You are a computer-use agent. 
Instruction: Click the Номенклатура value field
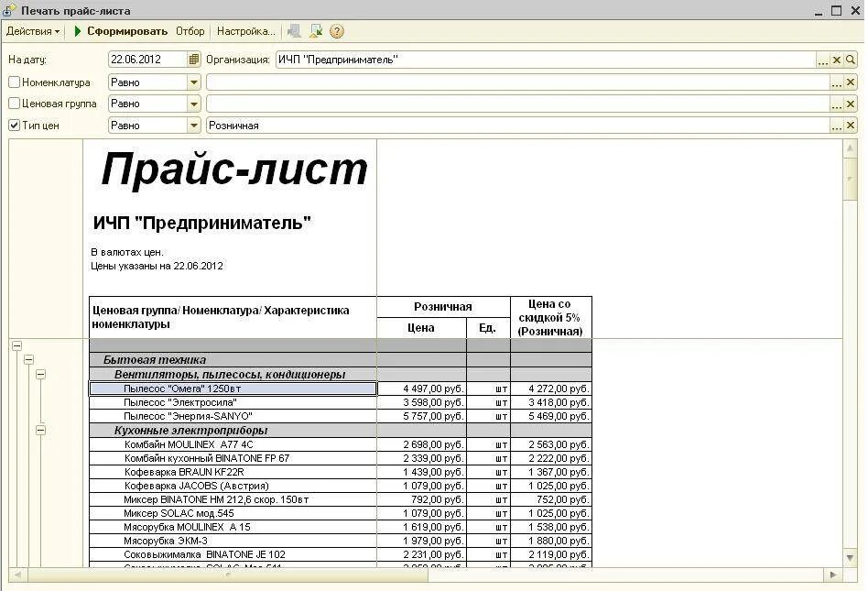tap(517, 82)
